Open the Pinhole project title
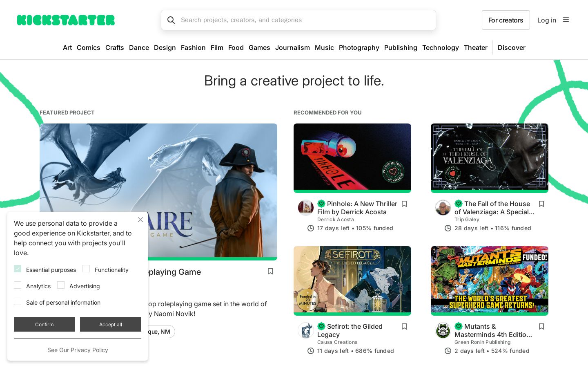The height and width of the screenshot is (368, 588). (x=357, y=208)
